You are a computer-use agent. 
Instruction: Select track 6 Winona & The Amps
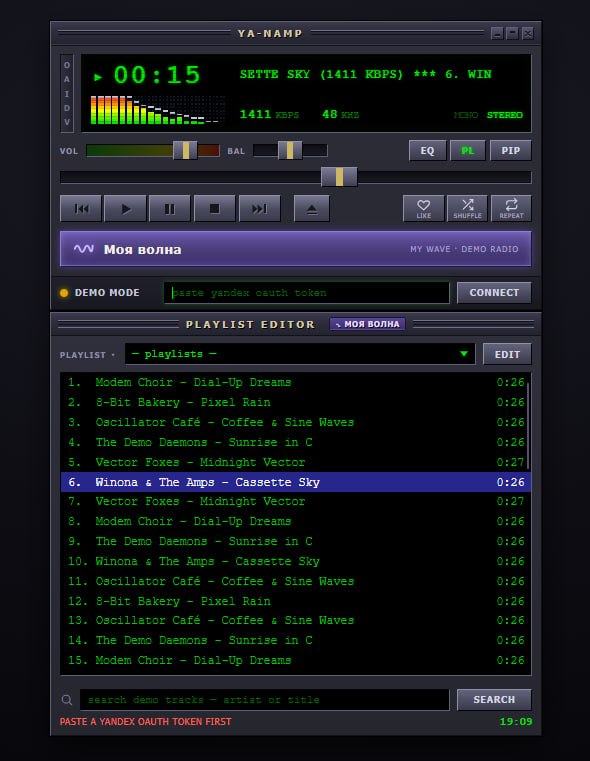[x=296, y=482]
